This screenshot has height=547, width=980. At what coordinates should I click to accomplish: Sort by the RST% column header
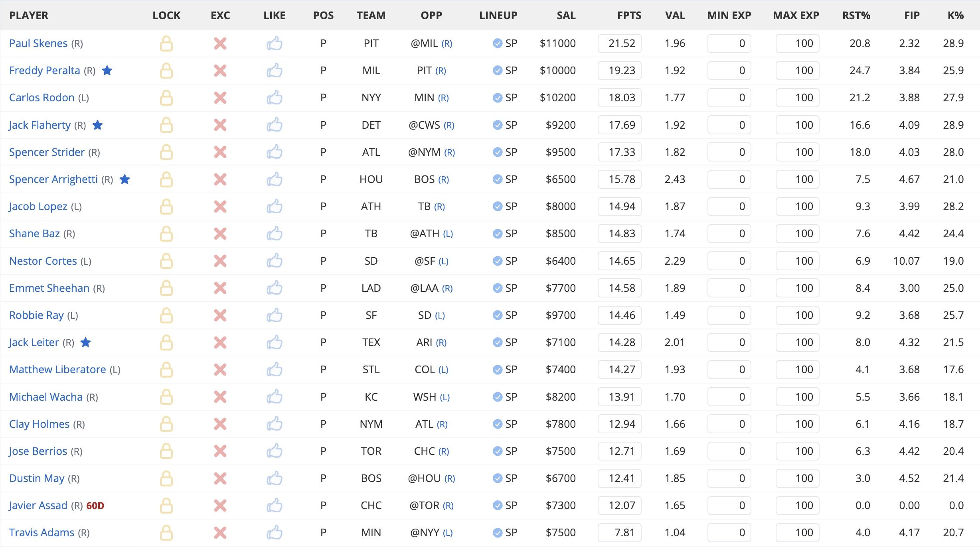point(856,16)
